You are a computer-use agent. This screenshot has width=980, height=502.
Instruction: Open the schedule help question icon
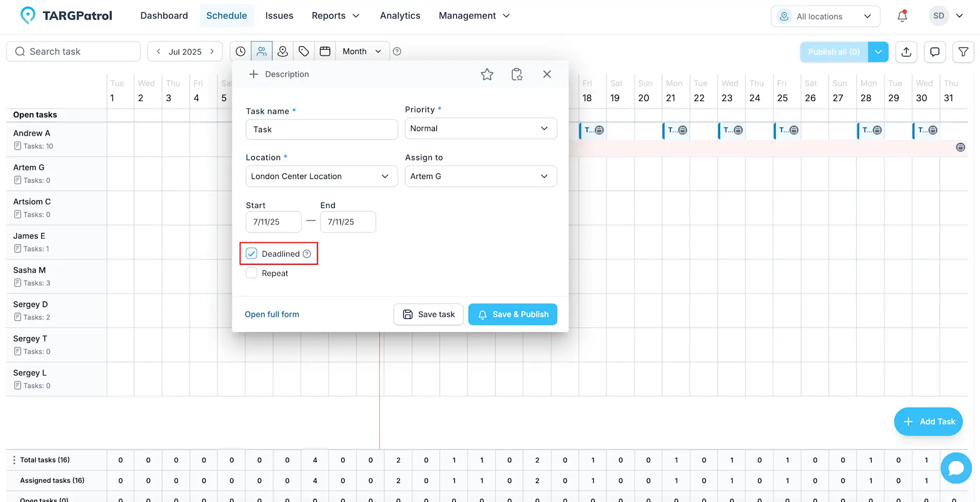coord(397,52)
